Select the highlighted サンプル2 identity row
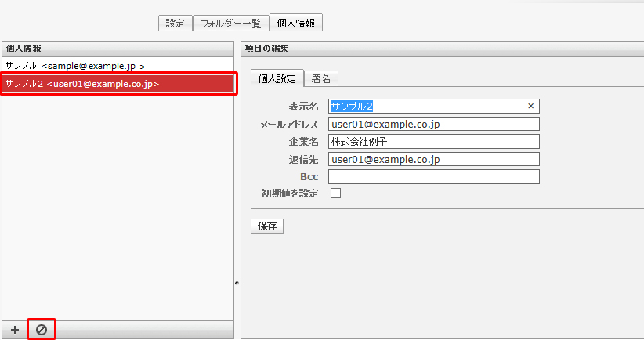The image size is (644, 340). (118, 84)
